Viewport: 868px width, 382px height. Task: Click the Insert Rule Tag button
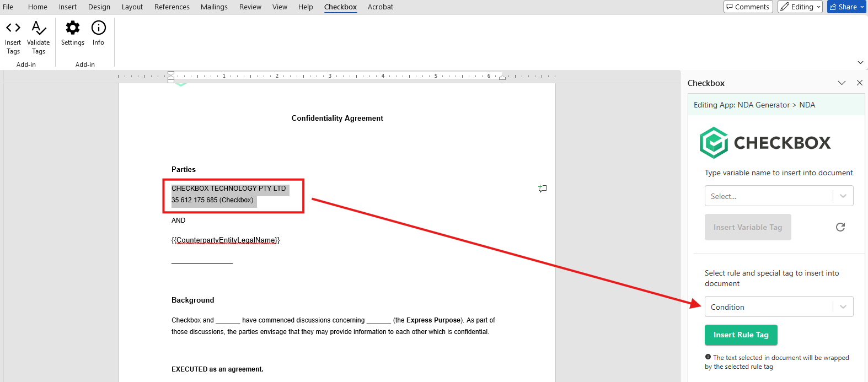click(741, 335)
